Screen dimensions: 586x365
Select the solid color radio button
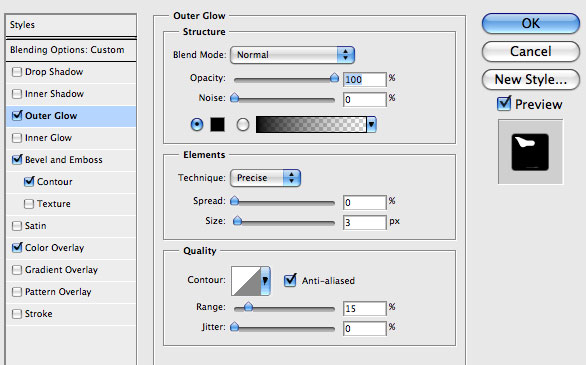[197, 124]
